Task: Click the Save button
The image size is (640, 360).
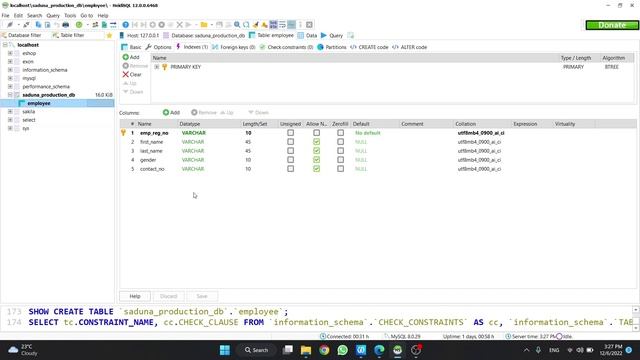Action: (202, 296)
